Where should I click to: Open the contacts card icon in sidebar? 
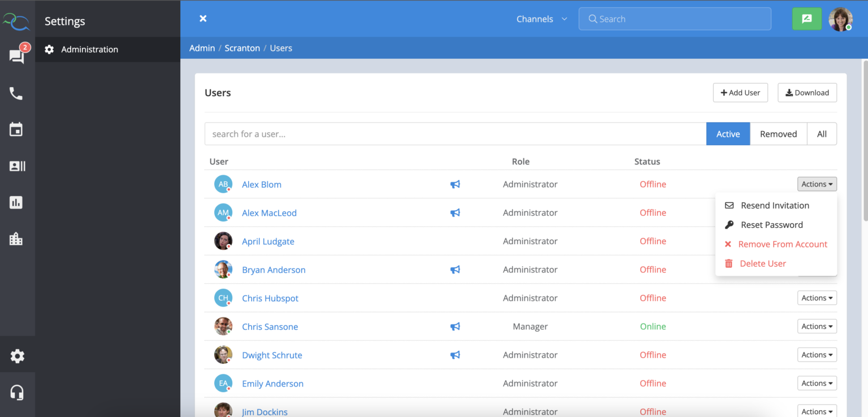point(17,166)
